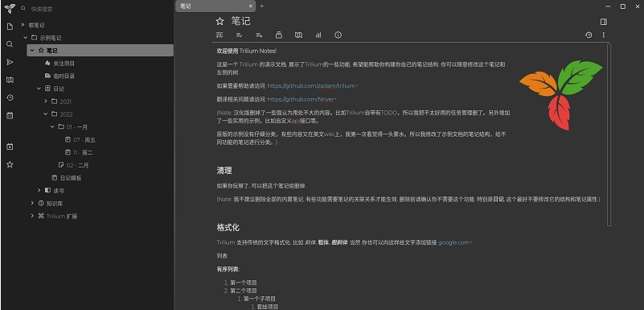The image size is (644, 310).
Task: Open the note three-dot actions menu
Action: (603, 35)
